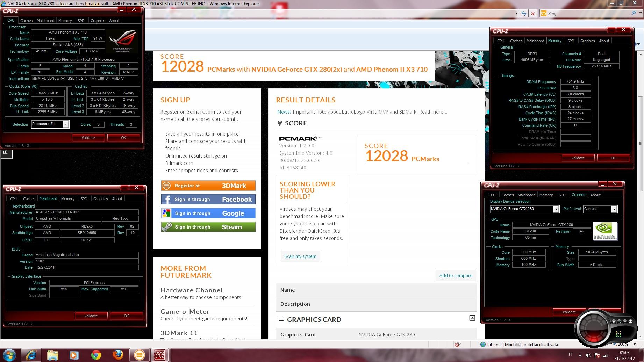Image resolution: width=644 pixels, height=362 pixels.
Task: Sign in through Google
Action: pos(208,213)
